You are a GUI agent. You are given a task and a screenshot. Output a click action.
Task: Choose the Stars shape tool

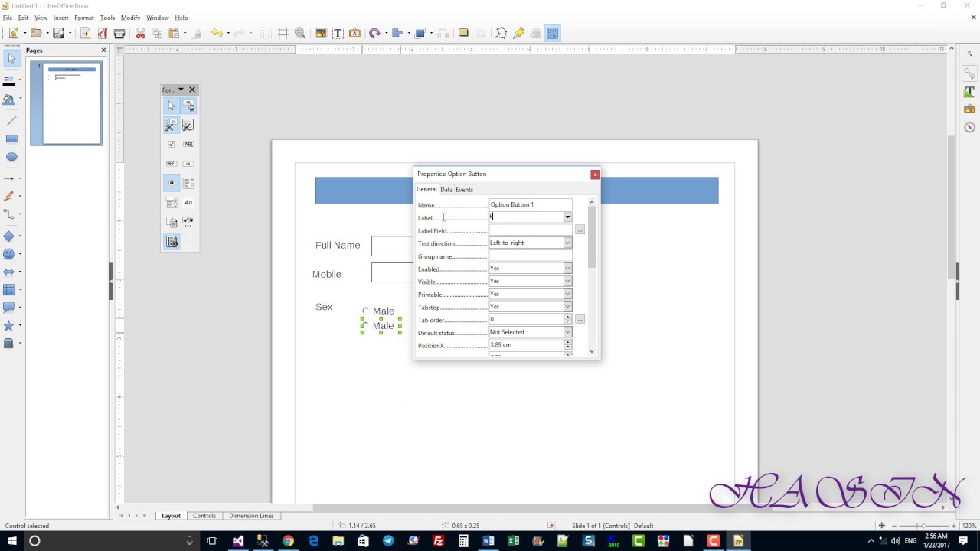[x=9, y=326]
